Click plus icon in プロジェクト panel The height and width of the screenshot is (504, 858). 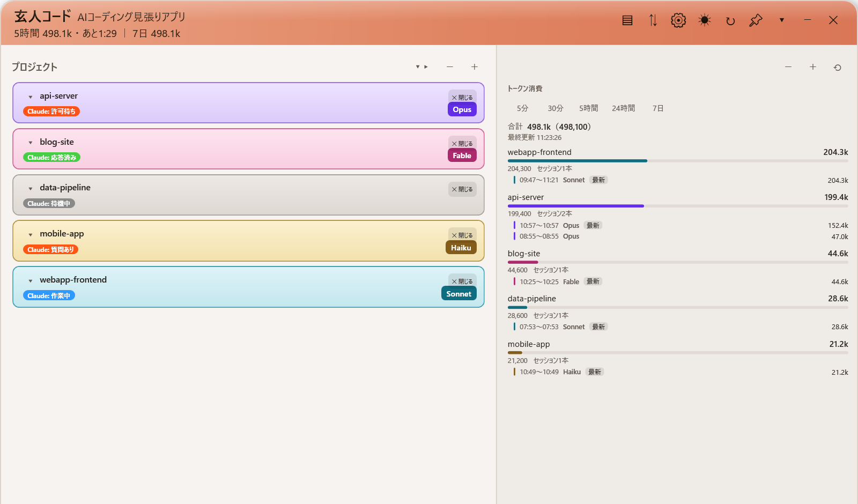[x=475, y=67]
